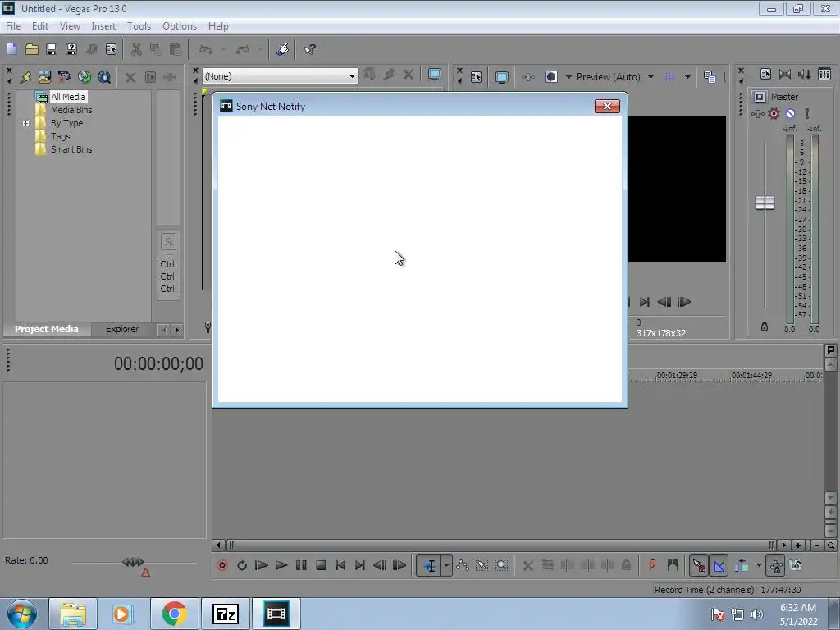Screen dimensions: 840x630
Task: Click the Copy Snapshot to Clipboard icon
Action: (710, 77)
